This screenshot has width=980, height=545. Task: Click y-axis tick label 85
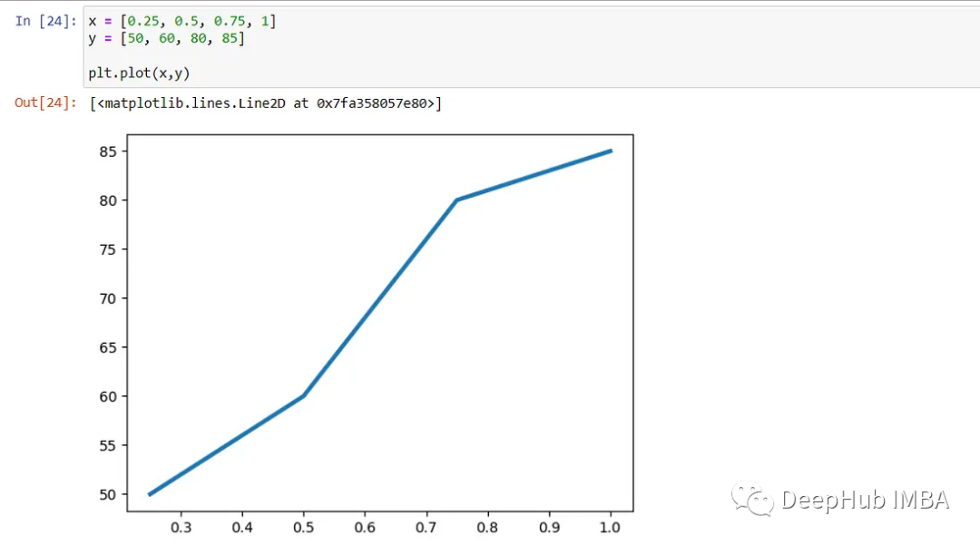pos(107,151)
